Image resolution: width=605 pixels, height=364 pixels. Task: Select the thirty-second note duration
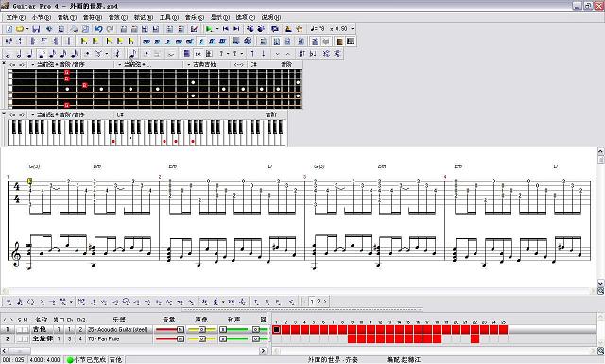click(63, 54)
